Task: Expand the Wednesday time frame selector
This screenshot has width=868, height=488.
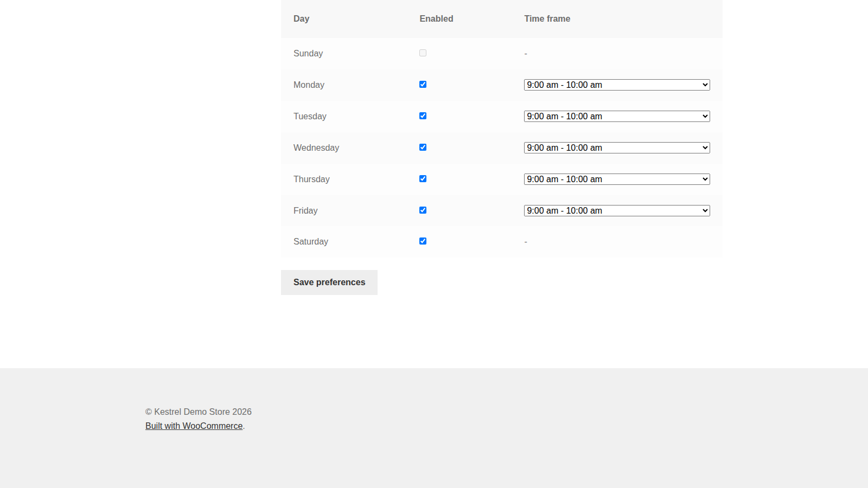Action: click(617, 148)
